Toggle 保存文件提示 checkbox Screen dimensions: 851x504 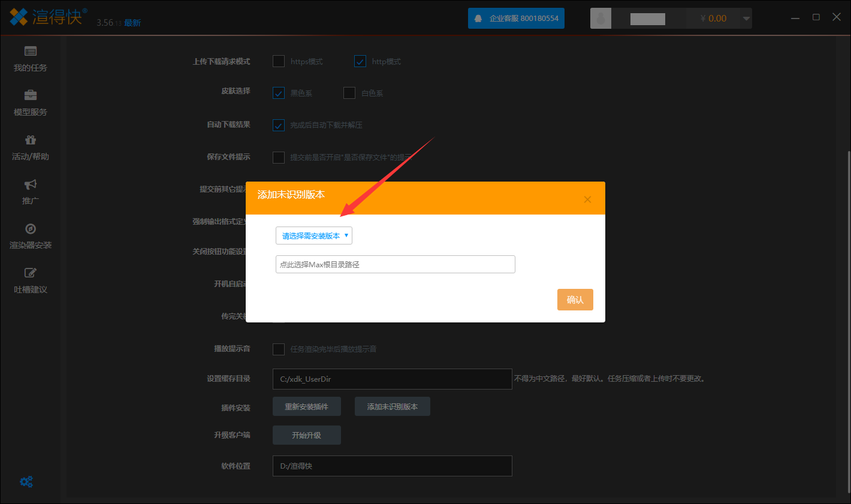pos(279,158)
